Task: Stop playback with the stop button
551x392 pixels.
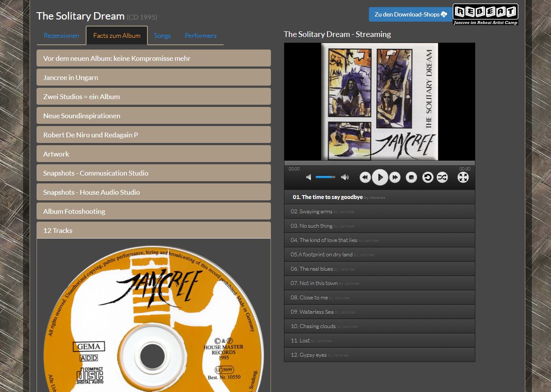Action: pos(411,177)
